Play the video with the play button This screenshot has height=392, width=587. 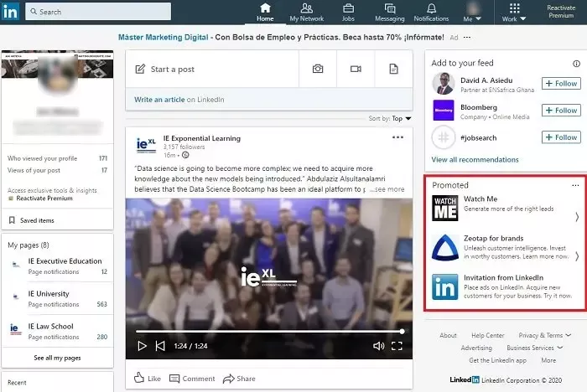[x=142, y=346]
